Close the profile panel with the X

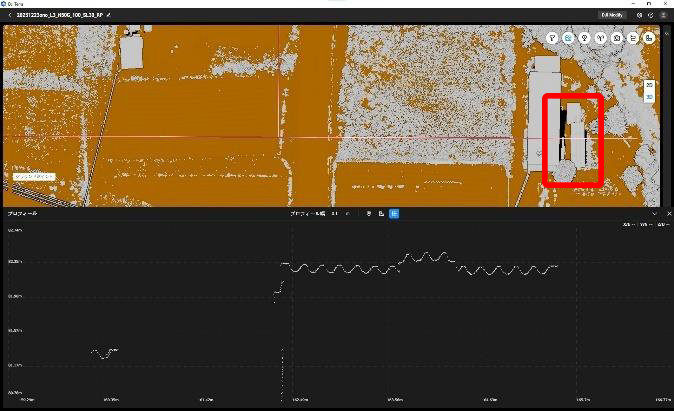(669, 214)
